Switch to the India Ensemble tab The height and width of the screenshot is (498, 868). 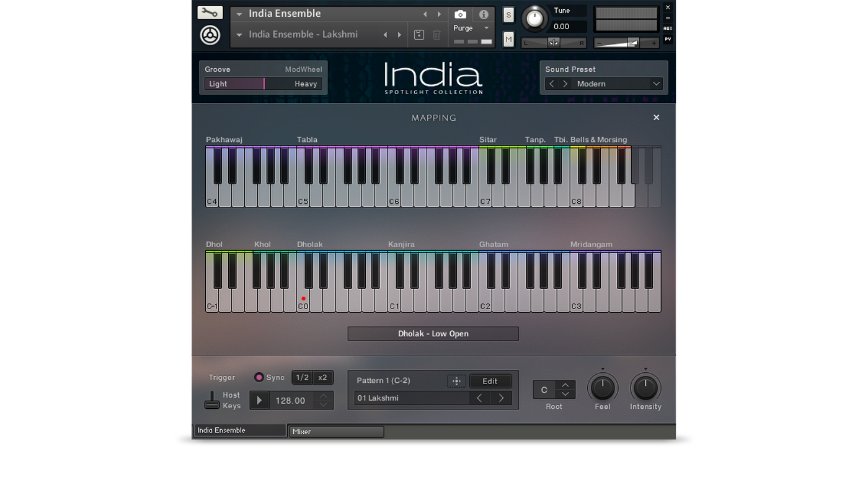[x=240, y=430]
